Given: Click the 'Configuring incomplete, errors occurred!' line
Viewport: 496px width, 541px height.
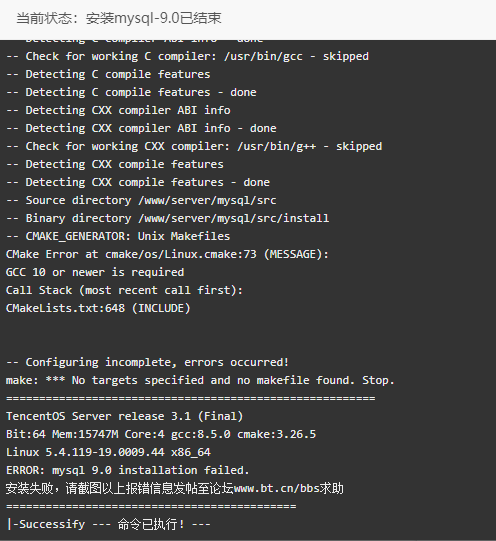Looking at the screenshot, I should click(147, 362).
